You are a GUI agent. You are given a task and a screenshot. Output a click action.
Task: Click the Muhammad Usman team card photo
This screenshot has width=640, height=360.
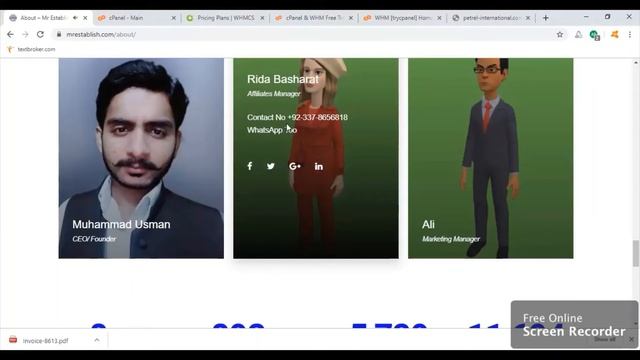(x=141, y=158)
